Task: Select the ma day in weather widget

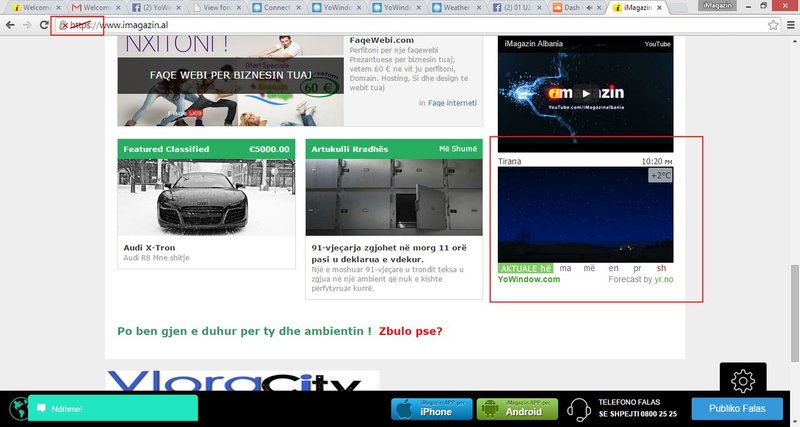Action: pyautogui.click(x=565, y=268)
